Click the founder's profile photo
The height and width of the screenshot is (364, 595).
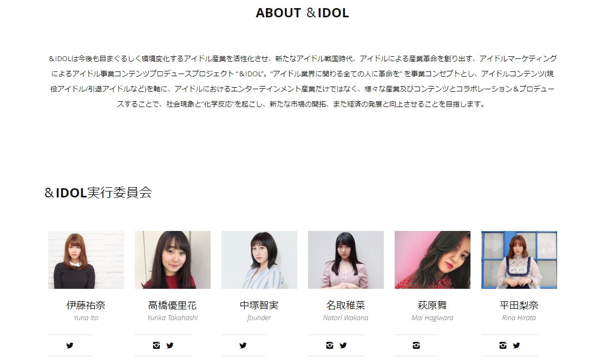pos(259,260)
